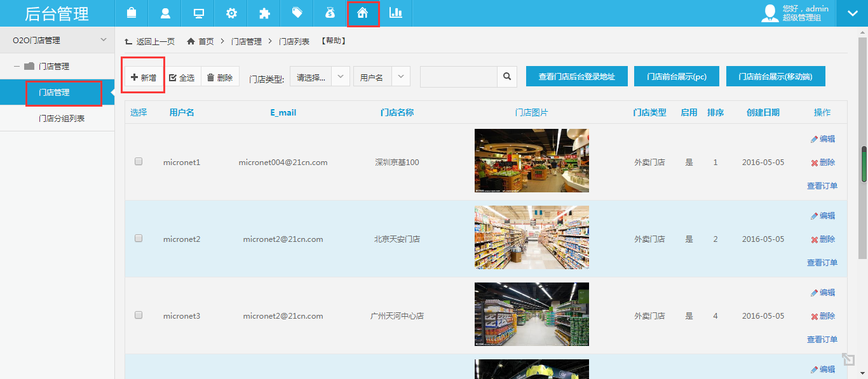Click 门店前台展示(移动端) button
This screenshot has width=868, height=379.
point(776,76)
